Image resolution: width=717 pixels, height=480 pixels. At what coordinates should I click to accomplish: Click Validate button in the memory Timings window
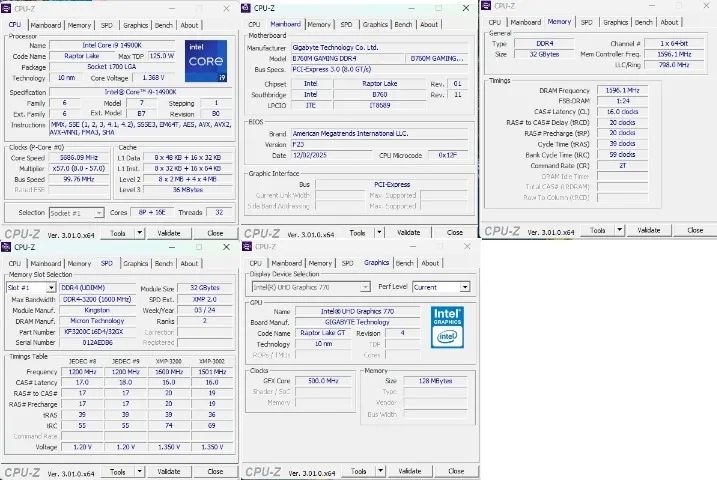click(x=648, y=230)
